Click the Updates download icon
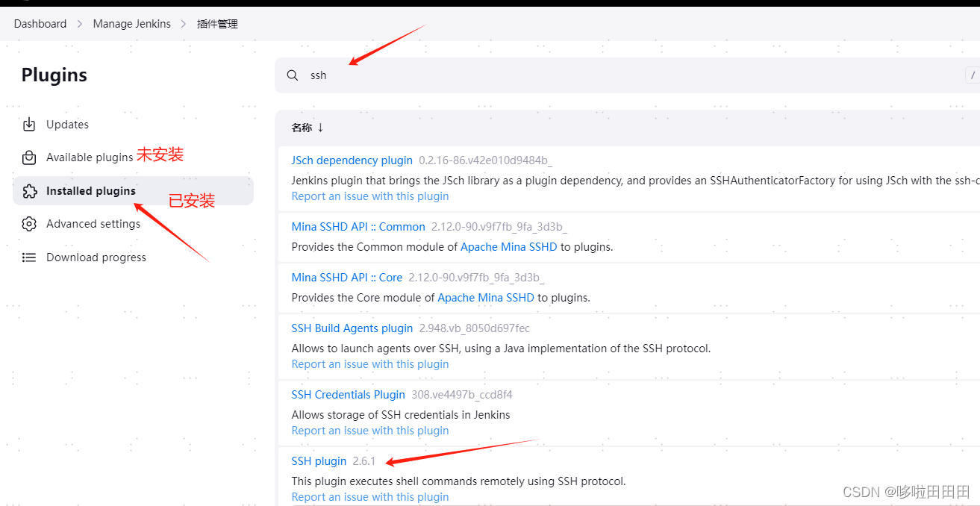This screenshot has width=980, height=506. tap(28, 124)
